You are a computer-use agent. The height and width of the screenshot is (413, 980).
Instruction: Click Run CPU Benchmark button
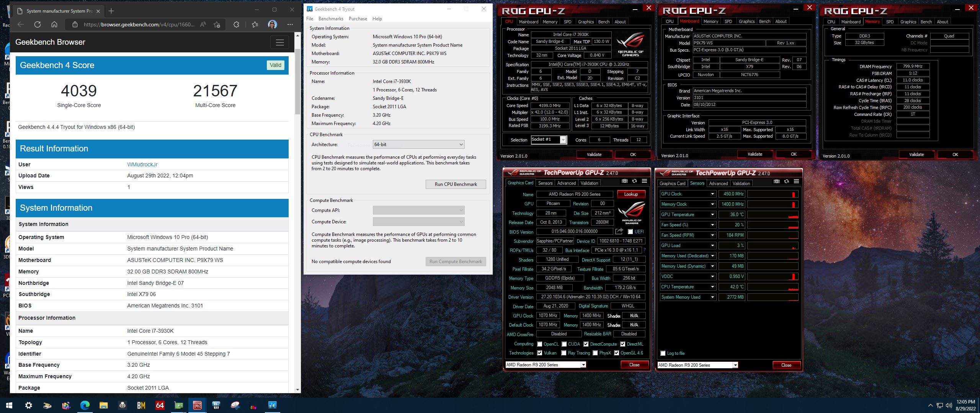tap(456, 184)
